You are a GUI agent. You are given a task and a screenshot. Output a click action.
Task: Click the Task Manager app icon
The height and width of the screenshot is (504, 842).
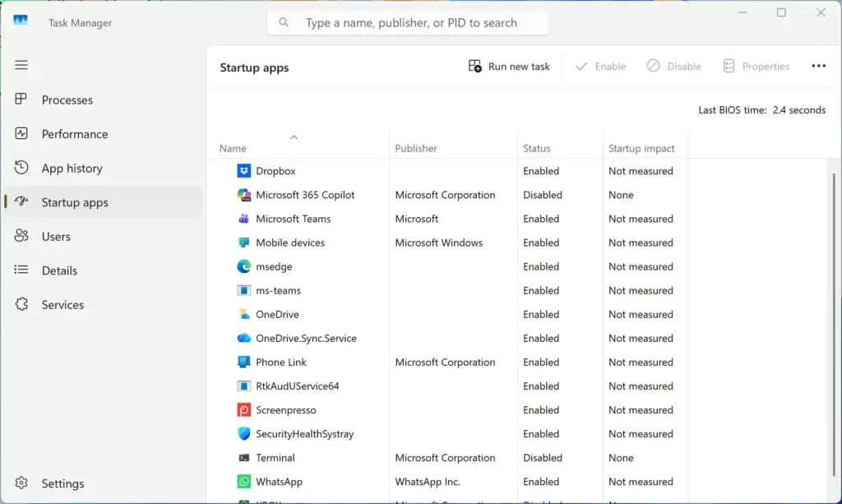pos(21,21)
